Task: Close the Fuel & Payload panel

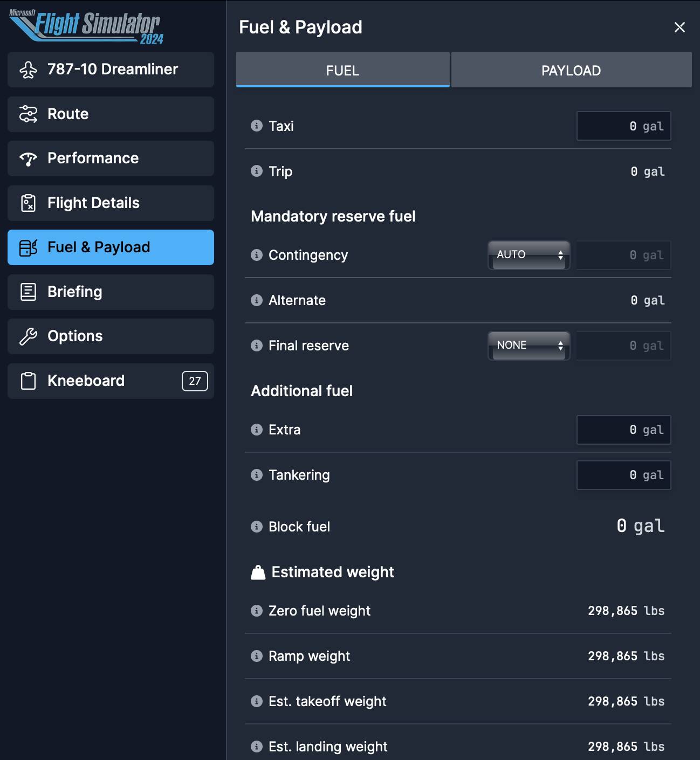Action: click(680, 27)
